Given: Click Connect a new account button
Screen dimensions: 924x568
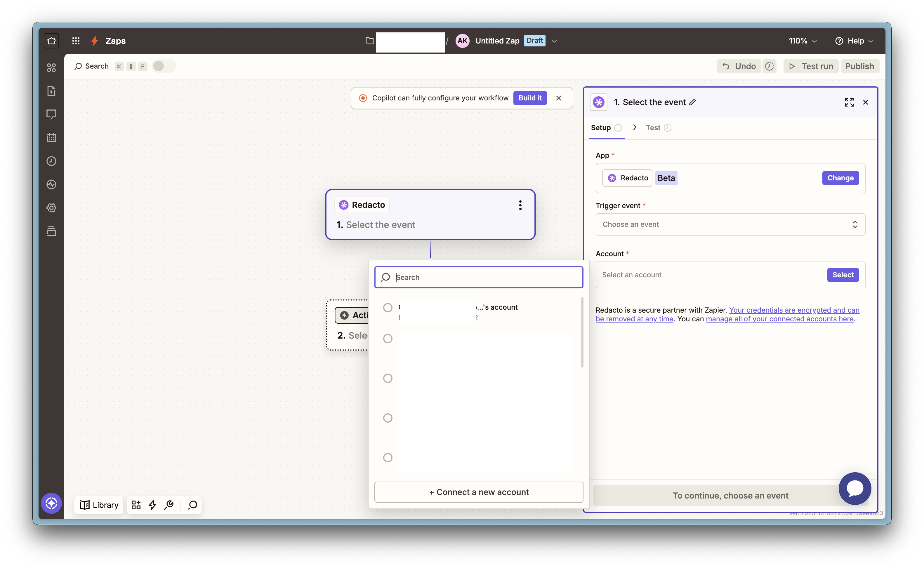Looking at the screenshot, I should point(478,492).
